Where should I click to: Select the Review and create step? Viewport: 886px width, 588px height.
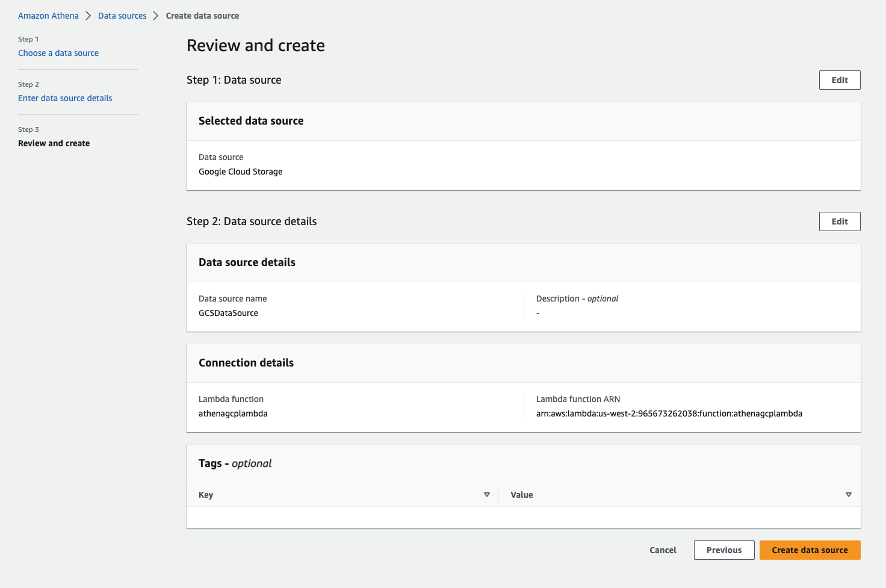[x=54, y=143]
